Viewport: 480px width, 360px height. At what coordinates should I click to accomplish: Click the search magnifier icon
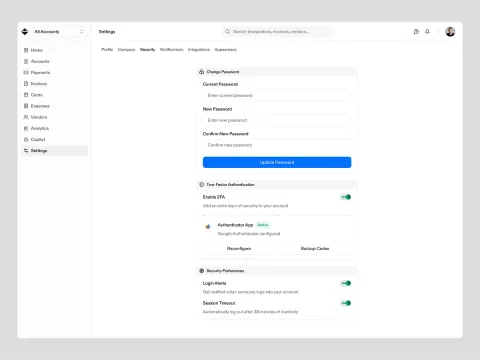(227, 32)
